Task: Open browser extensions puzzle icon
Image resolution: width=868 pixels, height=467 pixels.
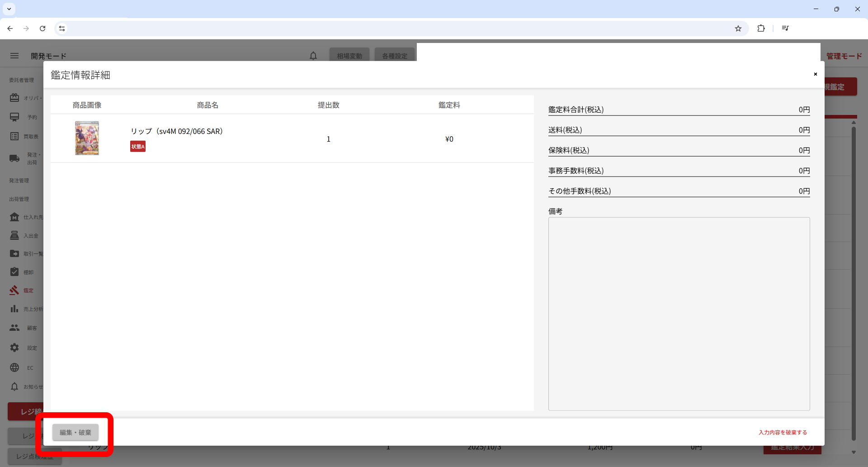Action: 761,29
